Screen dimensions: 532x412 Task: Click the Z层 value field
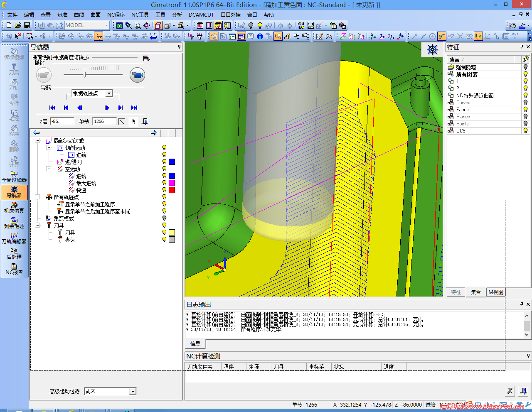point(62,121)
